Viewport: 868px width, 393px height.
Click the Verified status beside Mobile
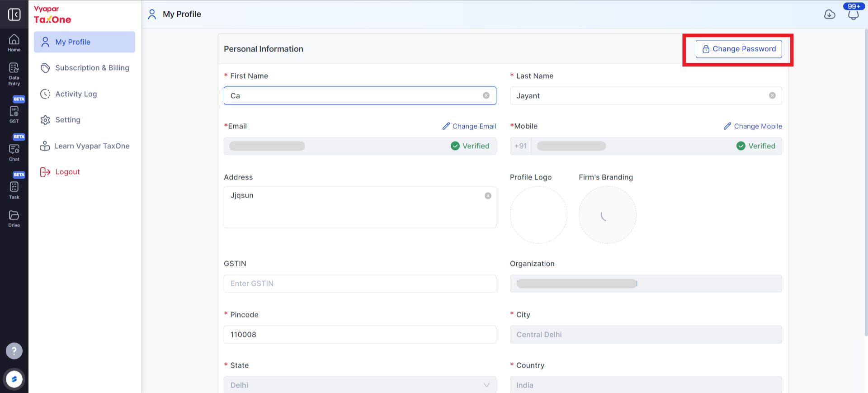click(x=756, y=146)
